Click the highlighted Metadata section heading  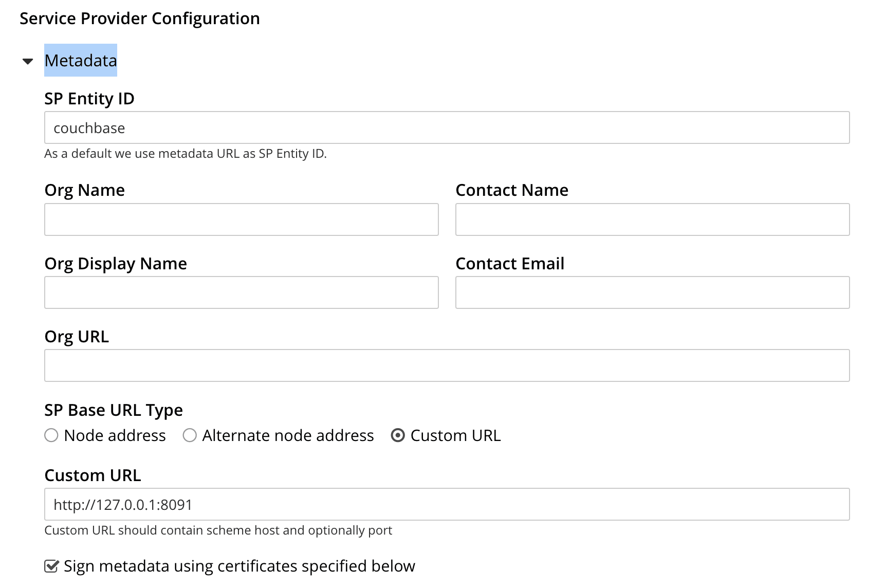[81, 61]
